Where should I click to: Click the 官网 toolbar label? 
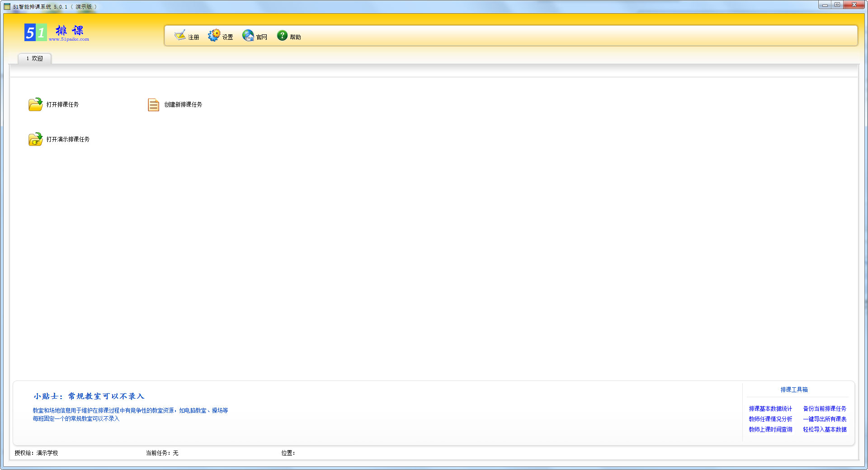pos(261,37)
